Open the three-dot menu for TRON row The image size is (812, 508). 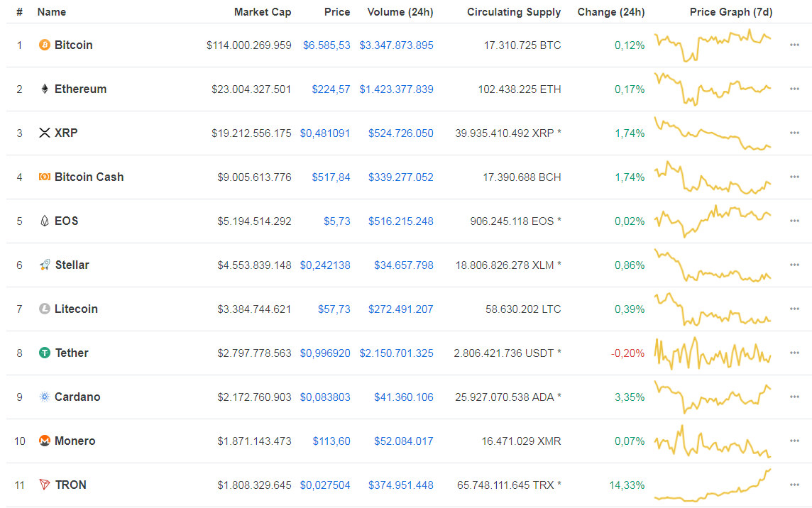(794, 485)
